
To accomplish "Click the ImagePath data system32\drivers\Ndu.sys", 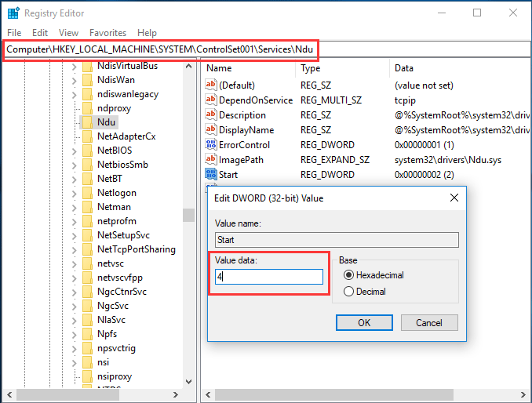I will pos(448,160).
